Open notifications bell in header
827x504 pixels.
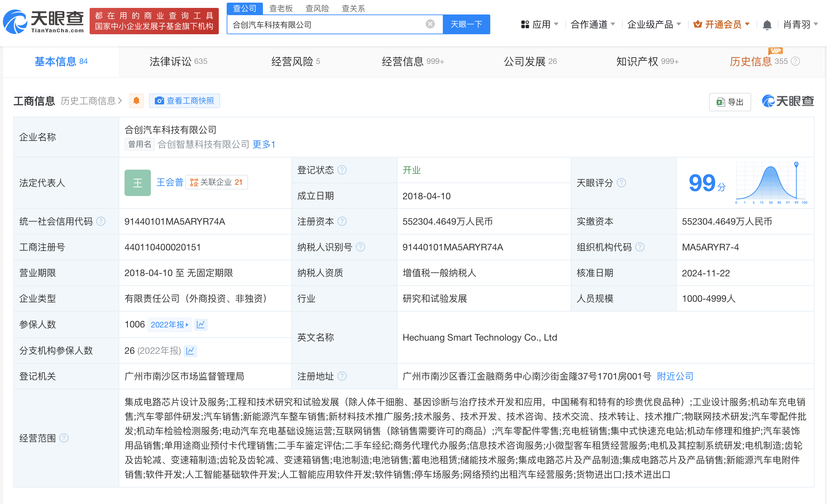click(767, 24)
